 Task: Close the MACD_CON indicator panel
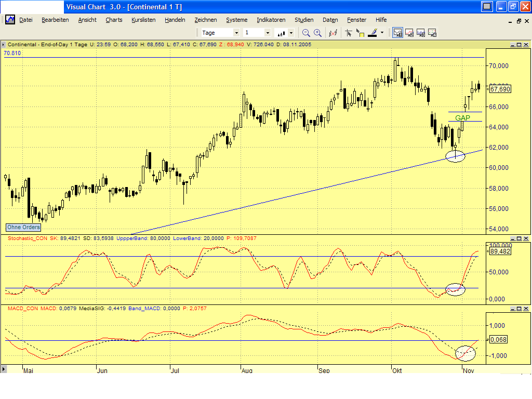coord(526,308)
